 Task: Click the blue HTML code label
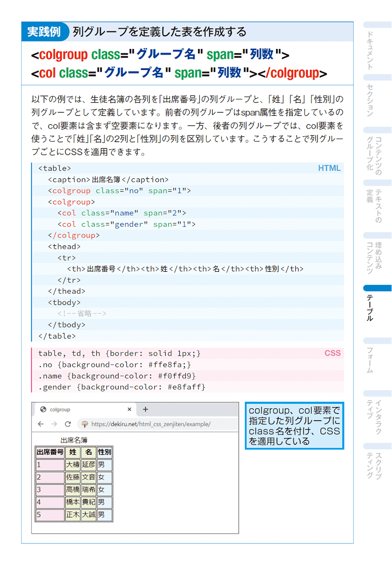329,168
